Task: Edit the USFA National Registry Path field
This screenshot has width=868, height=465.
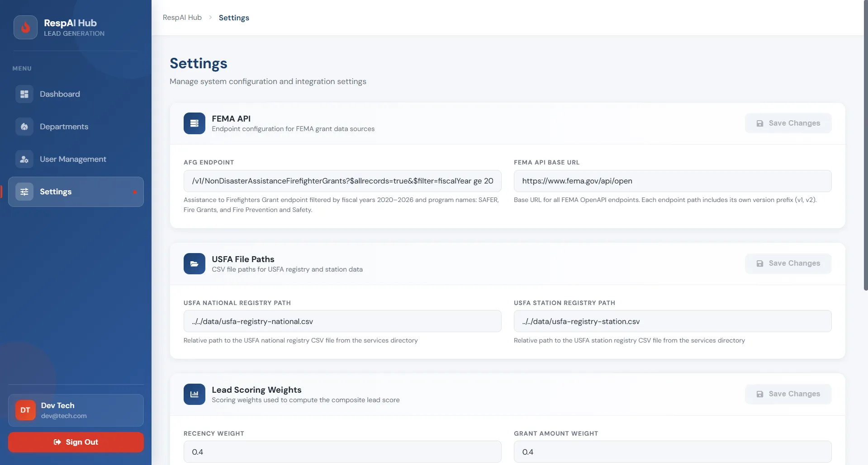Action: click(342, 321)
